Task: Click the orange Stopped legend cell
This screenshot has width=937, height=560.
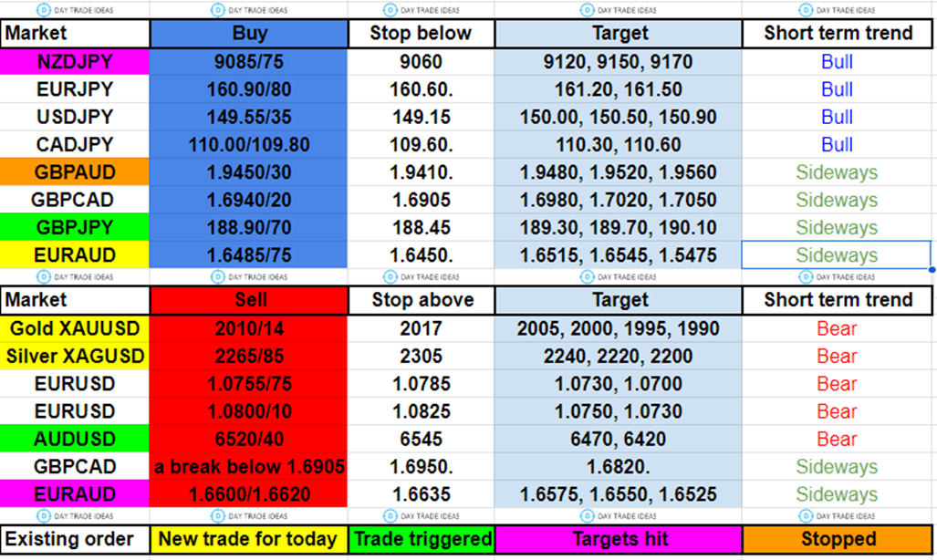Action: [x=838, y=539]
